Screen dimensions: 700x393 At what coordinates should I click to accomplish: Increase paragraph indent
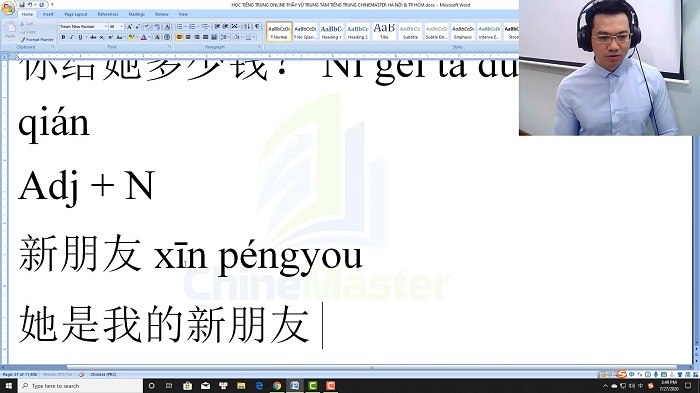(x=225, y=26)
